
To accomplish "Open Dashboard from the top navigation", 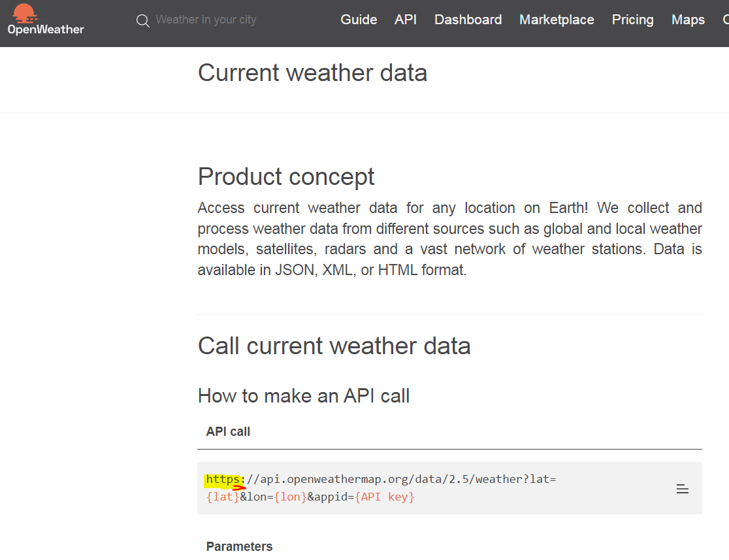I will pyautogui.click(x=468, y=20).
